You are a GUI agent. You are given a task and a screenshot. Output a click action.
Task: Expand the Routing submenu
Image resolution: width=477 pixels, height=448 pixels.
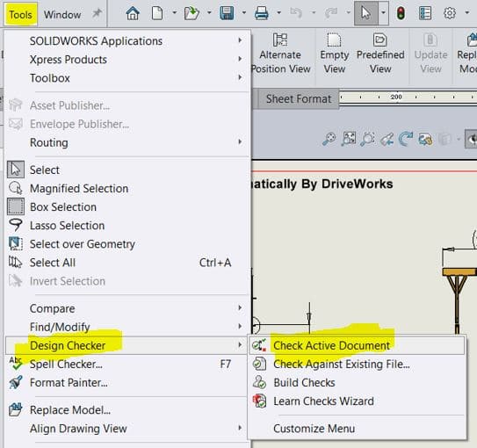click(127, 142)
